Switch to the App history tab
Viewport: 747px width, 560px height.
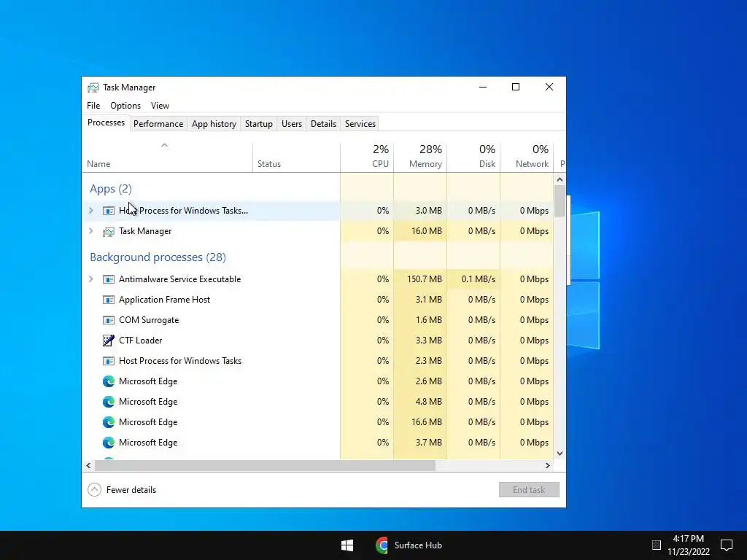click(x=214, y=124)
